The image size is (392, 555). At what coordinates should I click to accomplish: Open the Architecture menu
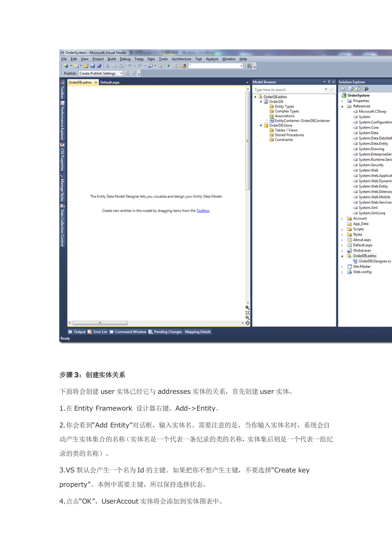(181, 59)
